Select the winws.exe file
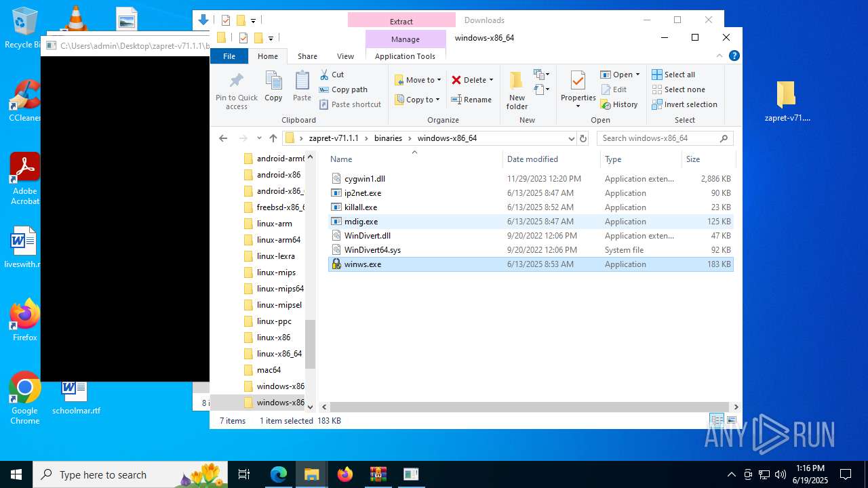This screenshot has height=488, width=868. tap(530, 264)
